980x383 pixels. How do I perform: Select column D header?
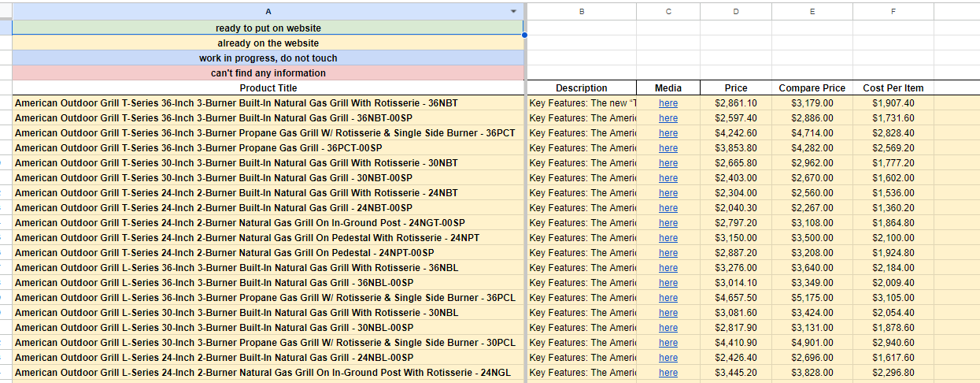736,11
